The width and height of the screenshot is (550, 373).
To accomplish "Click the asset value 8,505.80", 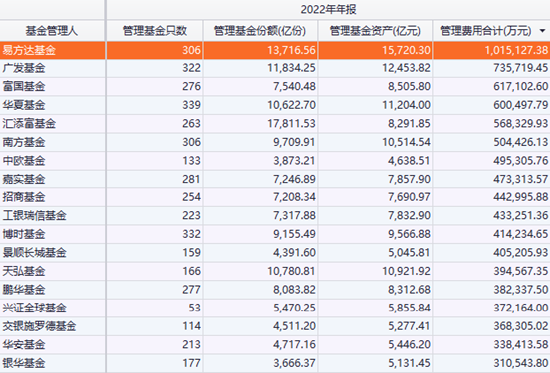I will (x=409, y=86).
